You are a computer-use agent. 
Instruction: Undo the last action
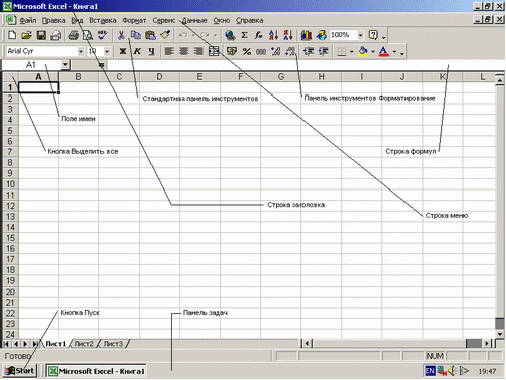click(x=183, y=35)
